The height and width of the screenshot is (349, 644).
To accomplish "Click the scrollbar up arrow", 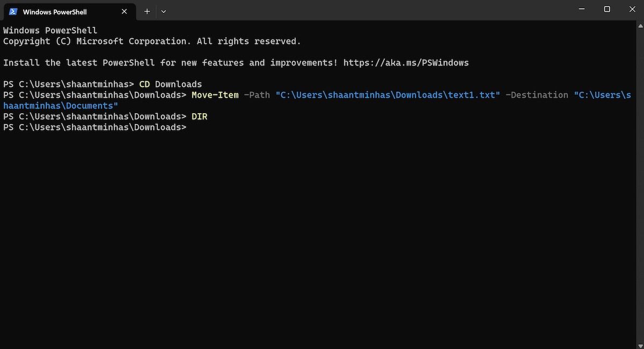I will point(640,25).
